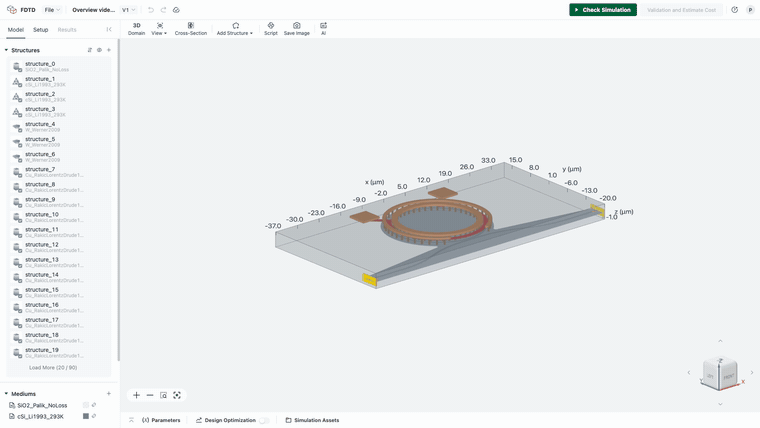Open the Add Structure dropdown
The image size is (760, 428).
(x=235, y=29)
